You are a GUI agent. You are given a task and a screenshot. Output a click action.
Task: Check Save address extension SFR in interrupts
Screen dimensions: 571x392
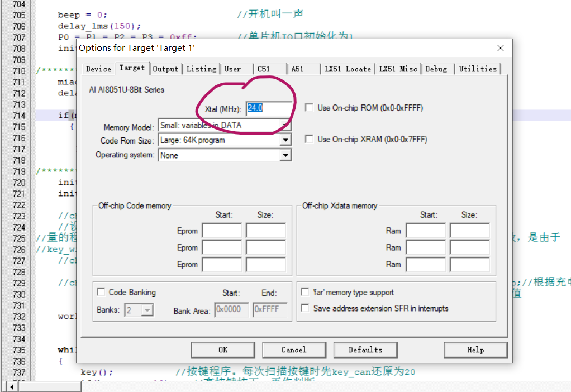(305, 308)
